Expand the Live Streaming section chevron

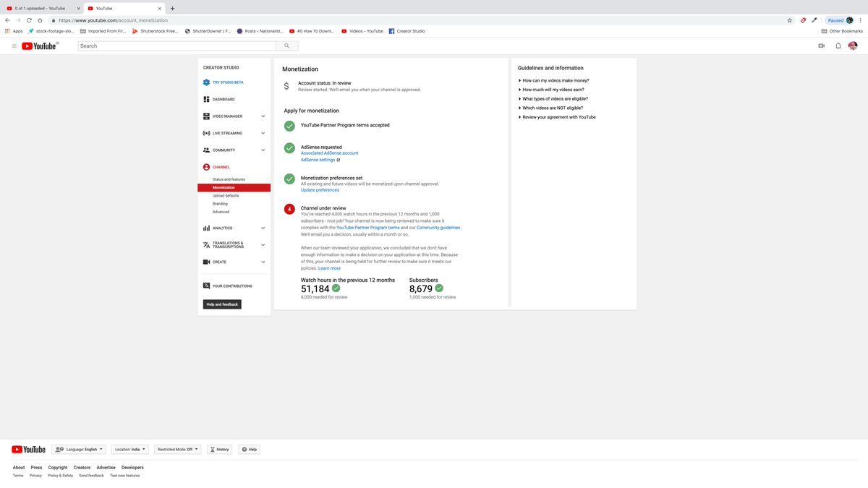(263, 133)
